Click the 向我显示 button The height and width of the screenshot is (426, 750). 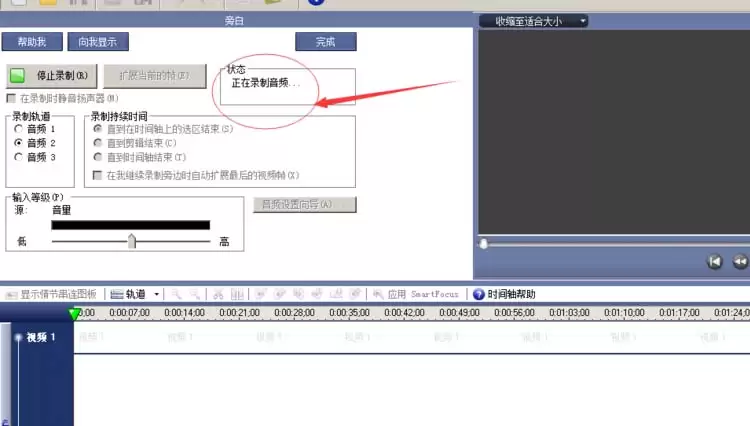click(98, 42)
